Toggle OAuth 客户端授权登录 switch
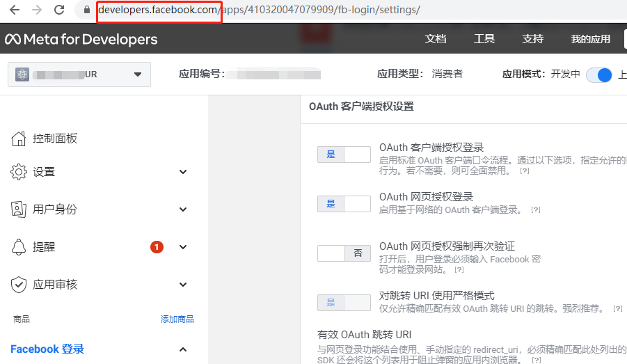Image resolution: width=627 pixels, height=364 pixels. pyautogui.click(x=344, y=155)
